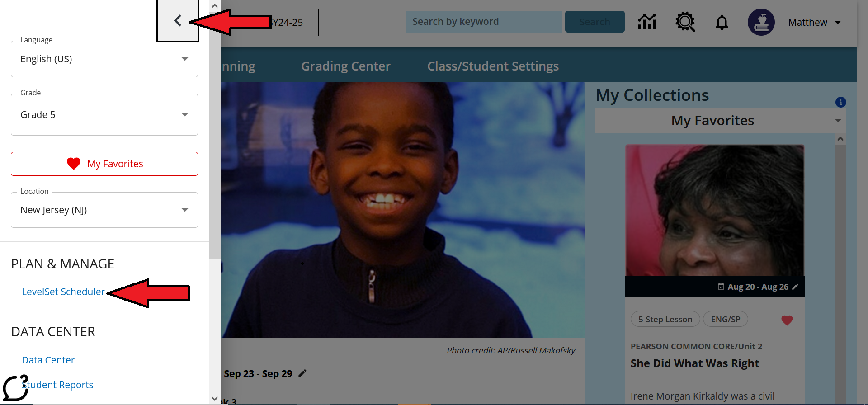This screenshot has width=868, height=405.
Task: Open the Matthew user menu
Action: coord(814,22)
